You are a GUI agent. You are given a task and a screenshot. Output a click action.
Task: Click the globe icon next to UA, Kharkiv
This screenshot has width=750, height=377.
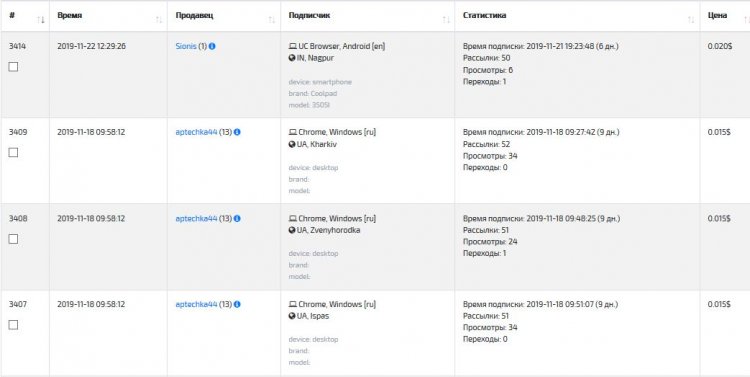coord(292,144)
